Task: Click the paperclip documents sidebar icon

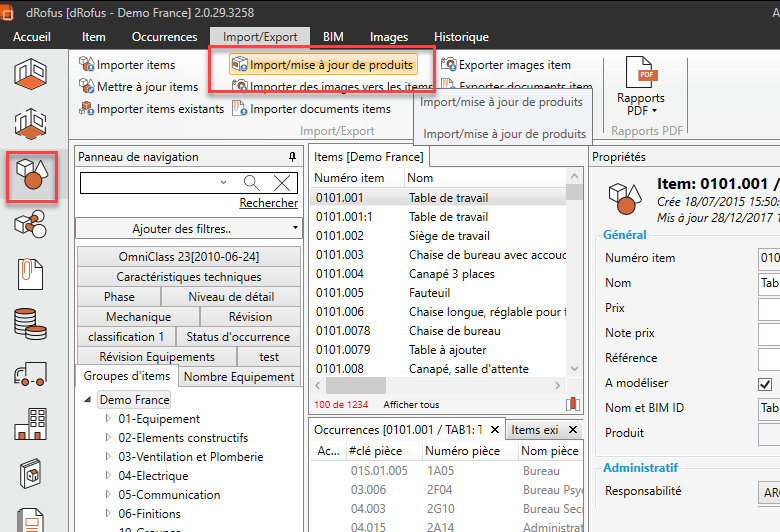Action: [32, 272]
